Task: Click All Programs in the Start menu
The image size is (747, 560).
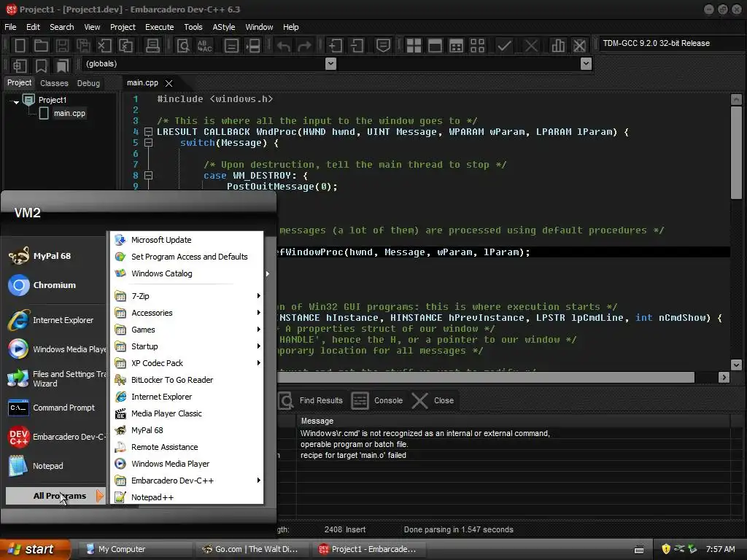Action: [x=55, y=496]
